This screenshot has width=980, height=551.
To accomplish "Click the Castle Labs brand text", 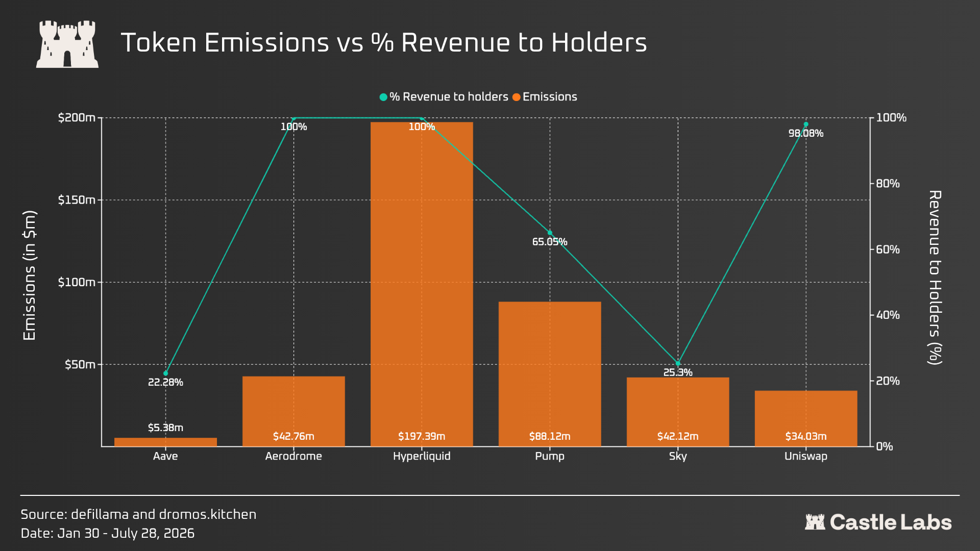I will [891, 522].
